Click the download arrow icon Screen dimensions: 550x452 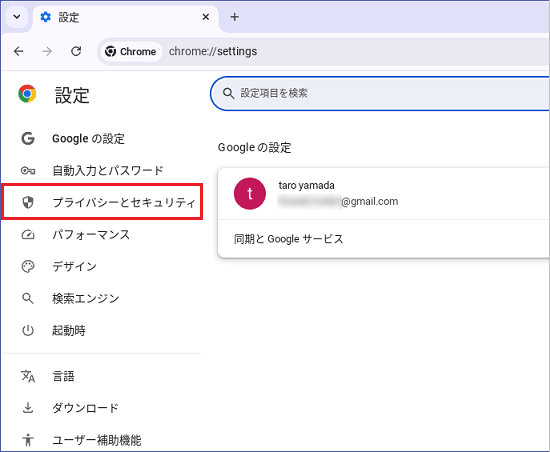click(x=28, y=408)
